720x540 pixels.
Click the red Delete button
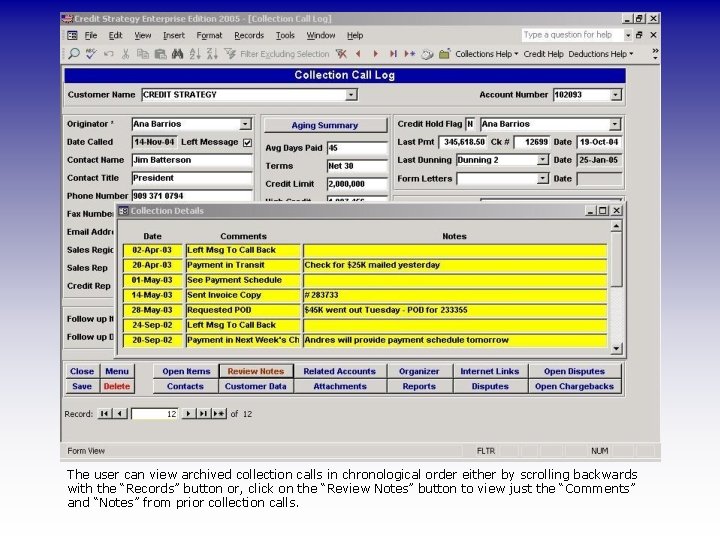click(117, 386)
